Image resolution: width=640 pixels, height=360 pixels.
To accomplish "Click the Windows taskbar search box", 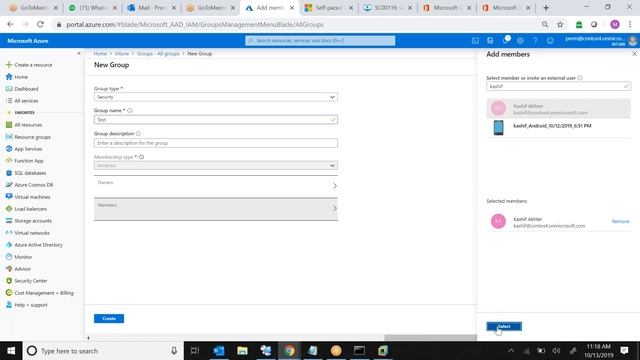I will click(103, 351).
